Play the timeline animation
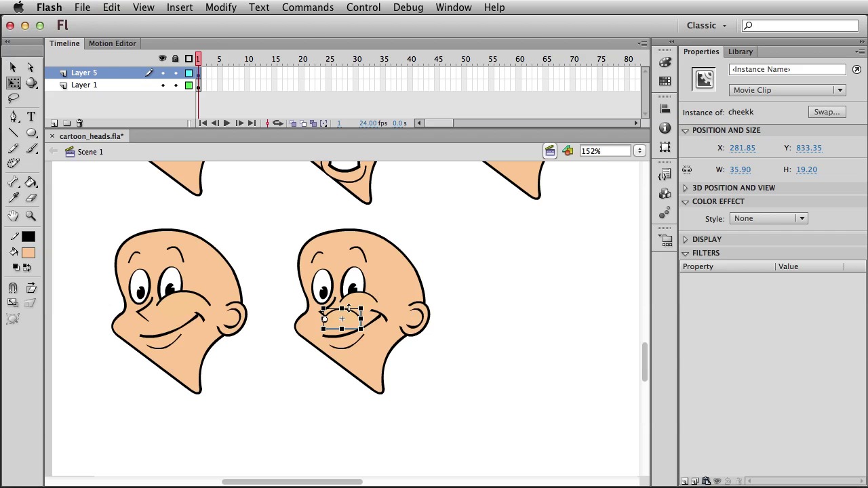 coord(226,123)
